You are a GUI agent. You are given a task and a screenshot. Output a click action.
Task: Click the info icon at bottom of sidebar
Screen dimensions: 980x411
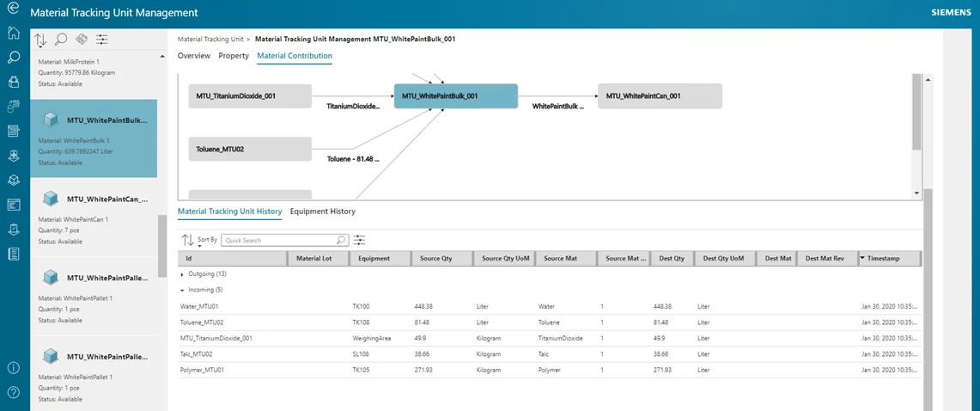pos(14,368)
